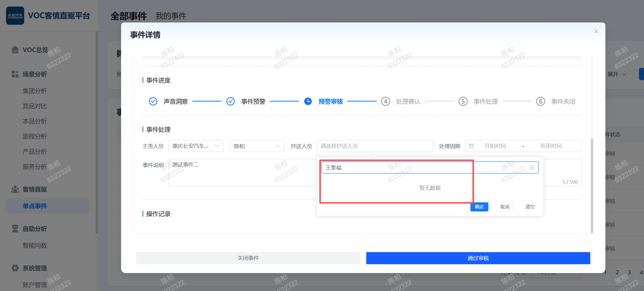Screen dimensions: 644x291
Task: Click the 预警审核 clock step icon
Action: 308,101
